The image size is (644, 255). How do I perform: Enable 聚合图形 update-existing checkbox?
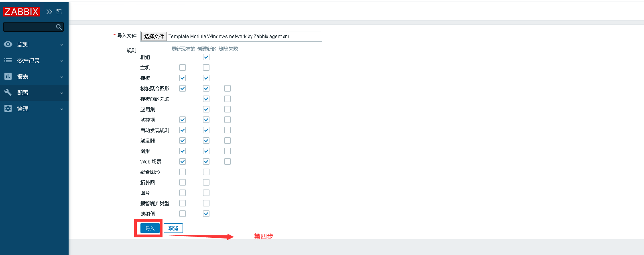coord(183,172)
